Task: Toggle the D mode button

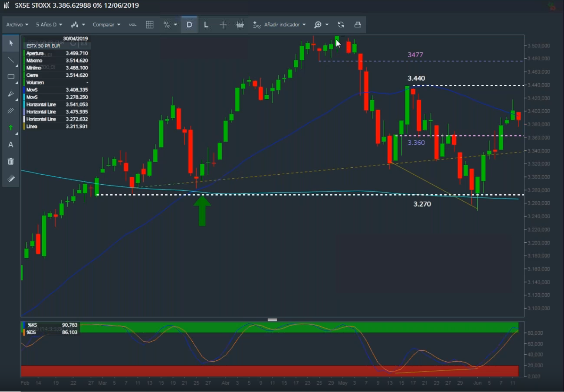Action: tap(189, 25)
